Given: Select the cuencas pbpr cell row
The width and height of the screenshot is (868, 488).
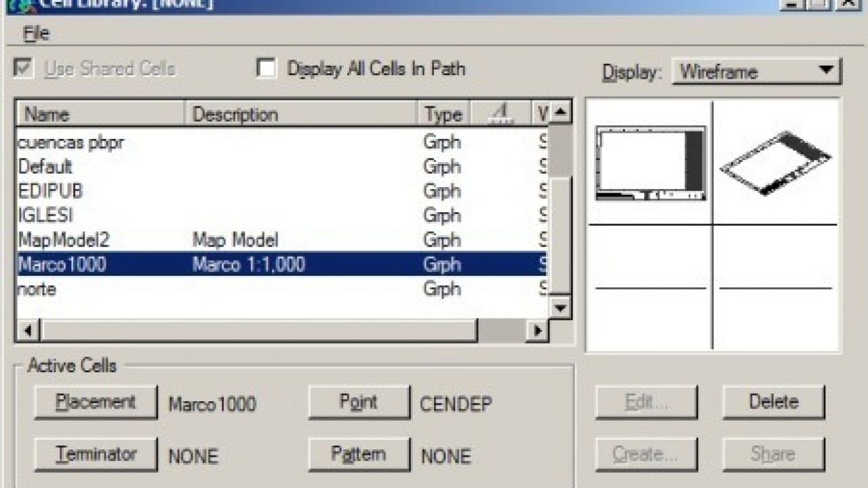Looking at the screenshot, I should (282, 142).
